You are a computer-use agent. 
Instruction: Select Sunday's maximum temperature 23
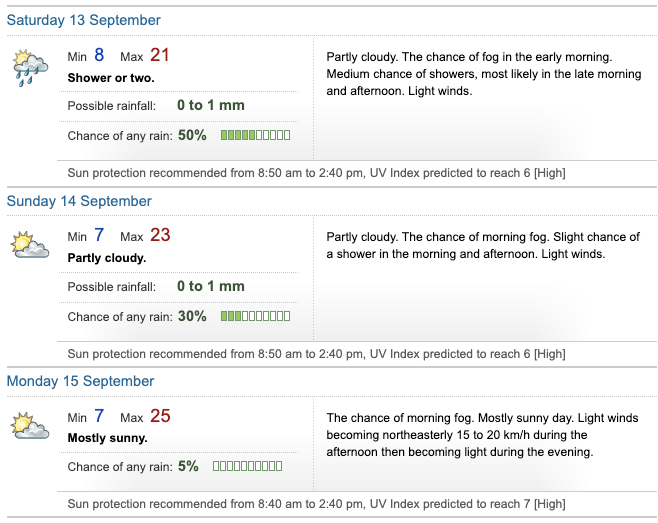tap(160, 235)
